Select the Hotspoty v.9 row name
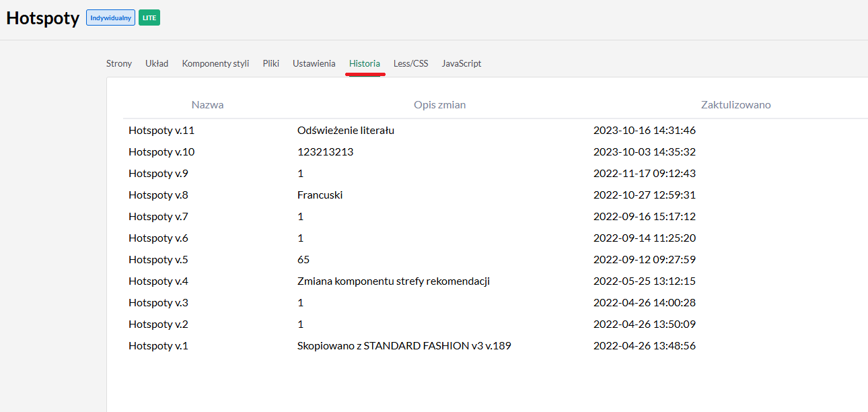 click(159, 174)
